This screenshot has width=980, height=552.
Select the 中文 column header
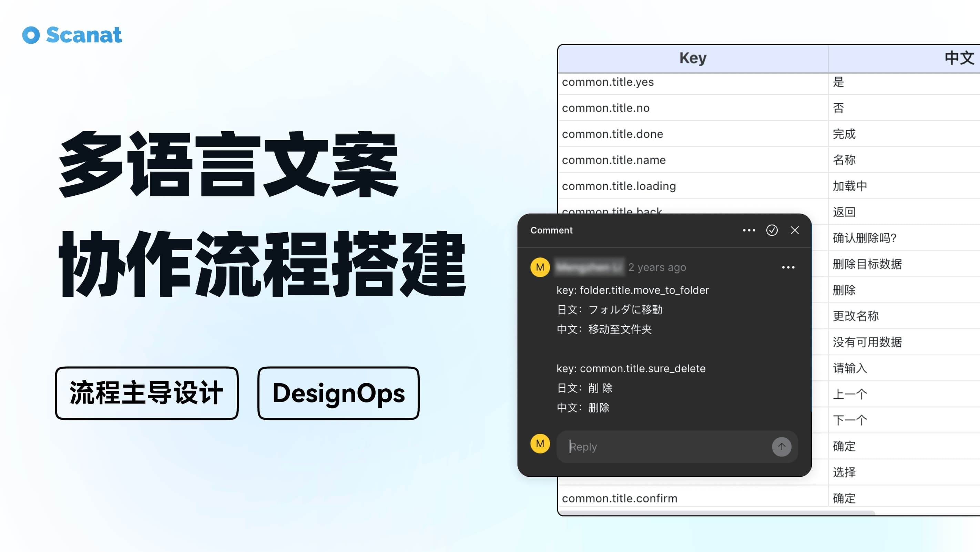click(x=904, y=58)
